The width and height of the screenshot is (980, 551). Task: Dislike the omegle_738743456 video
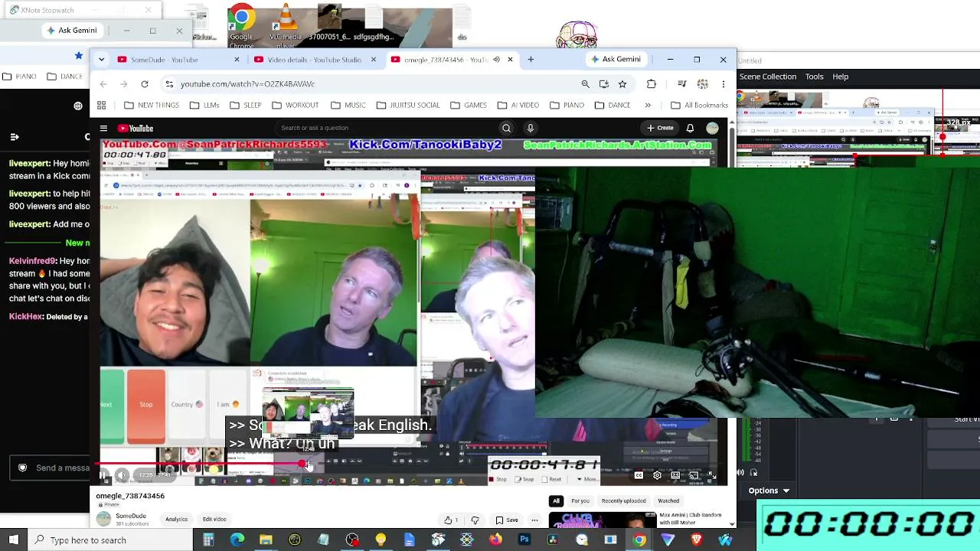pyautogui.click(x=475, y=520)
